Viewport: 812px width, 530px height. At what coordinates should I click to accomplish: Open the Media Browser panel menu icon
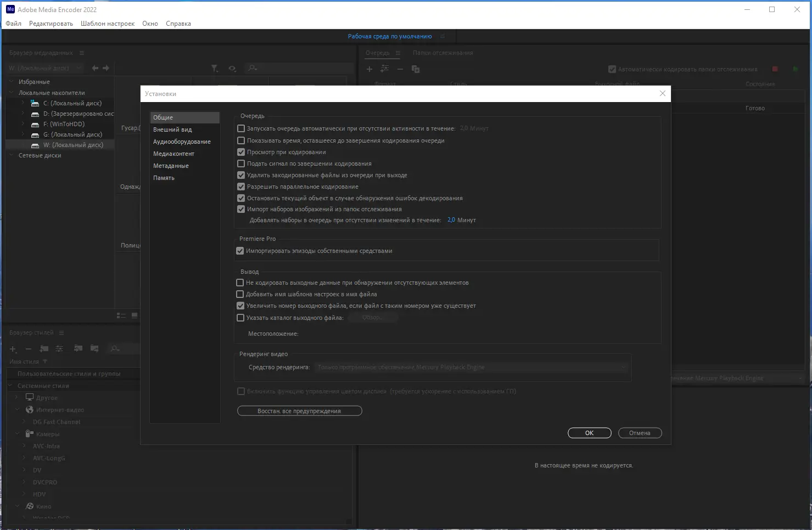click(82, 53)
